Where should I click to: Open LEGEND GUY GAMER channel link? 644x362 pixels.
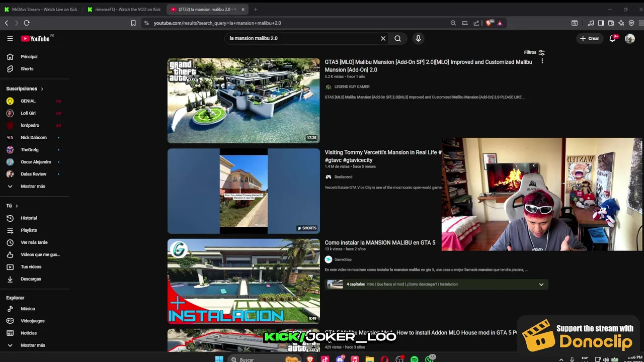[352, 86]
